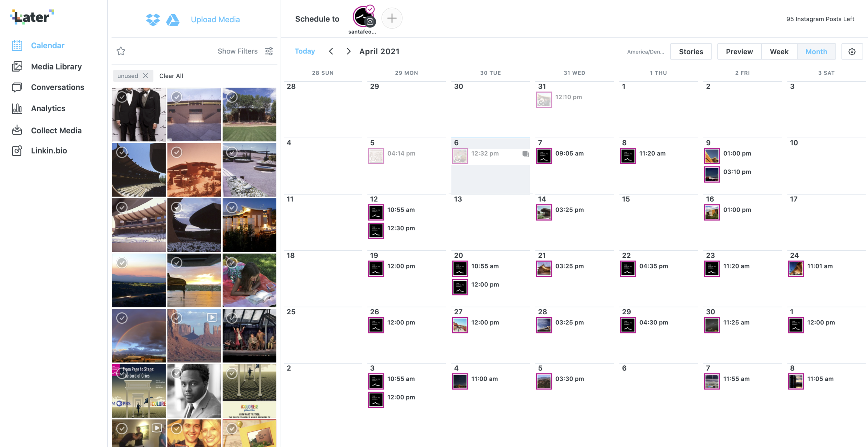Click the star favorites filter icon
Viewport: 868px width, 447px height.
tap(121, 51)
